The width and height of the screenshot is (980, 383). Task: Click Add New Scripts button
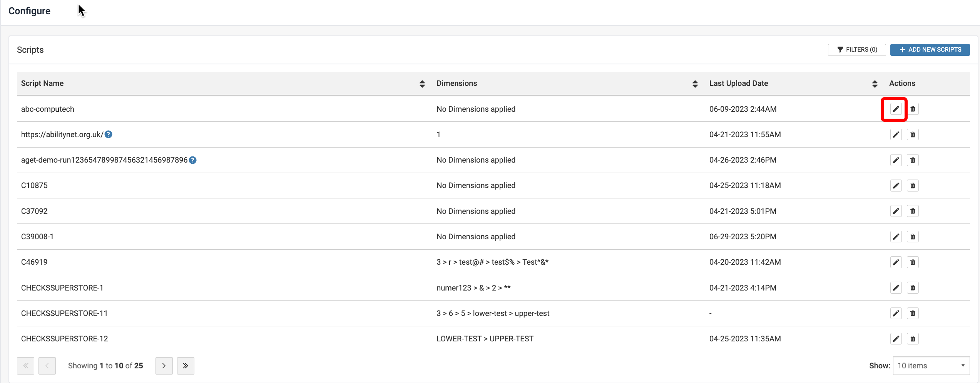(930, 50)
